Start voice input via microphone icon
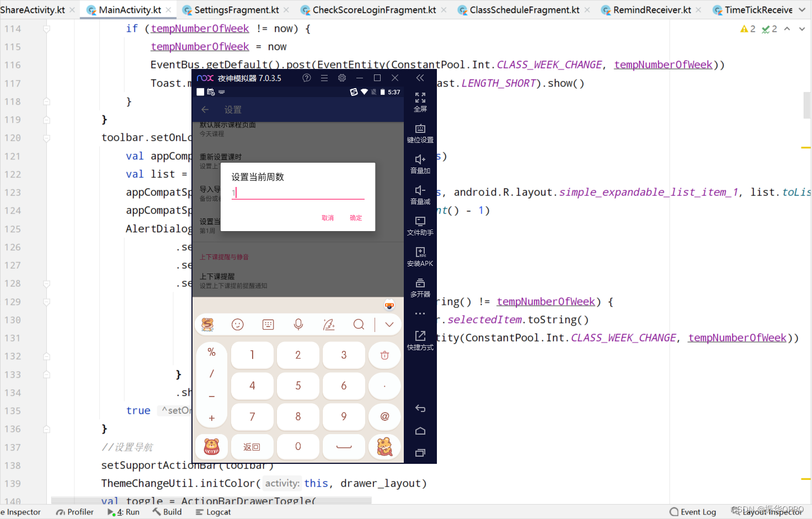The width and height of the screenshot is (812, 519). pos(298,324)
